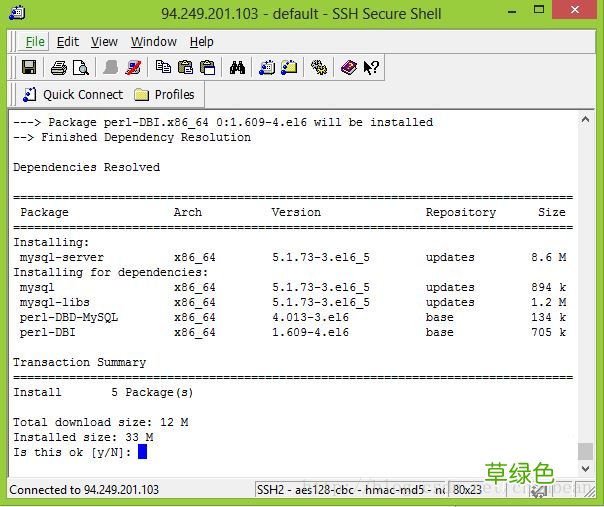604x507 pixels.
Task: Open the Edit menu
Action: (68, 42)
